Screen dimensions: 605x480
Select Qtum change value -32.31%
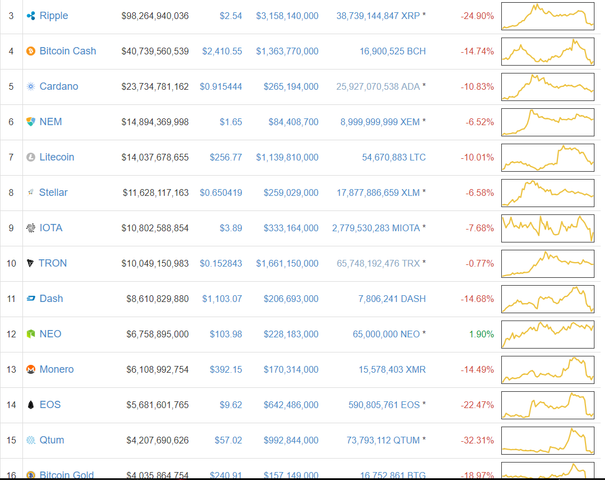[477, 440]
